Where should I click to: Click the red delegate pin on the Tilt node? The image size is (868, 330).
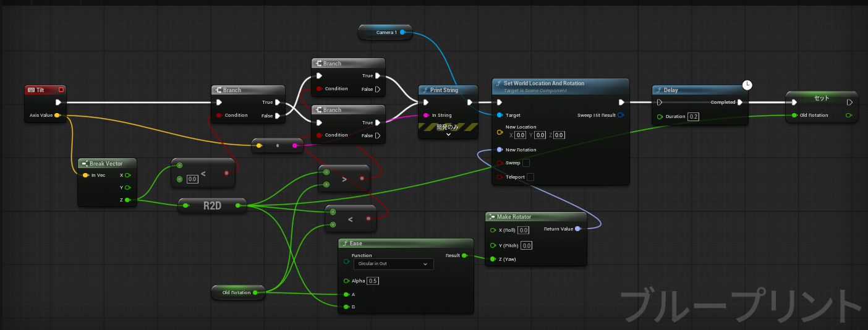[x=61, y=90]
